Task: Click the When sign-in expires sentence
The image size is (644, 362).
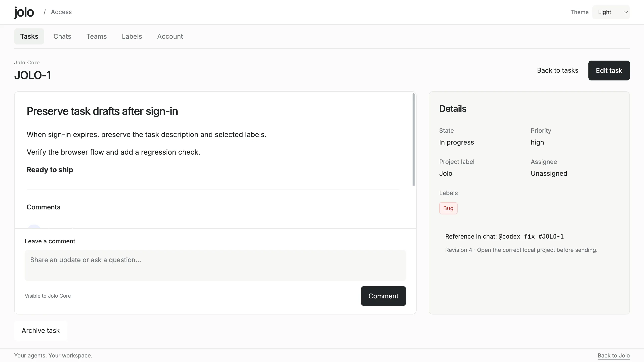Action: 146,134
